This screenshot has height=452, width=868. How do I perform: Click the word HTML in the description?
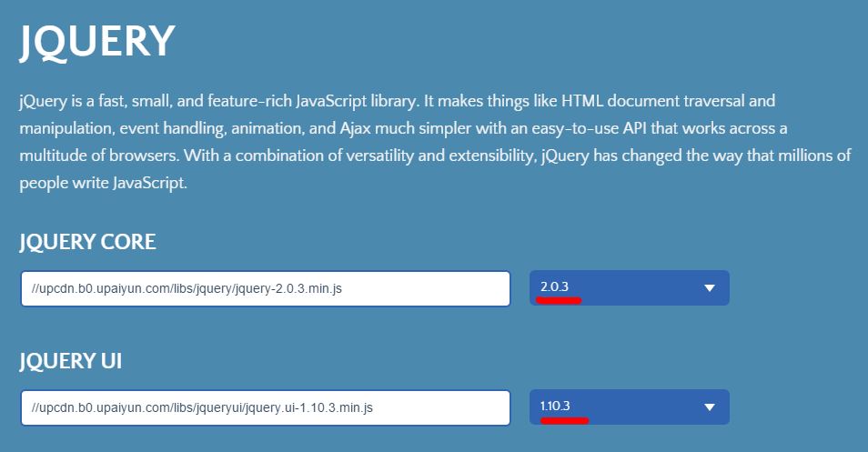click(581, 101)
